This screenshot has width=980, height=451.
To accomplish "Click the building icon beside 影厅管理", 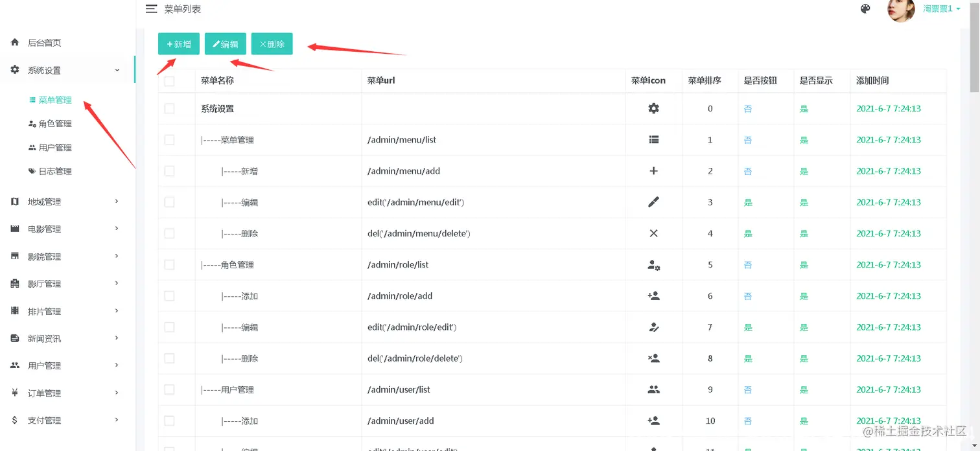I will point(15,283).
